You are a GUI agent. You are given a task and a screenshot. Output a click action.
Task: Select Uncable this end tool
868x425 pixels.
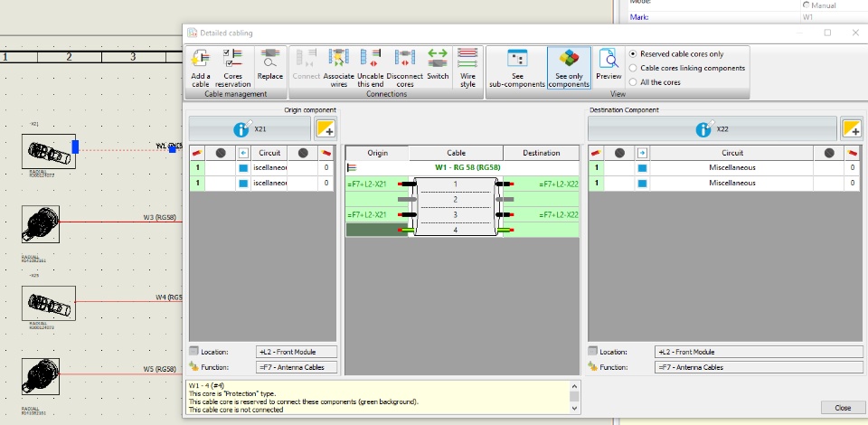(371, 68)
